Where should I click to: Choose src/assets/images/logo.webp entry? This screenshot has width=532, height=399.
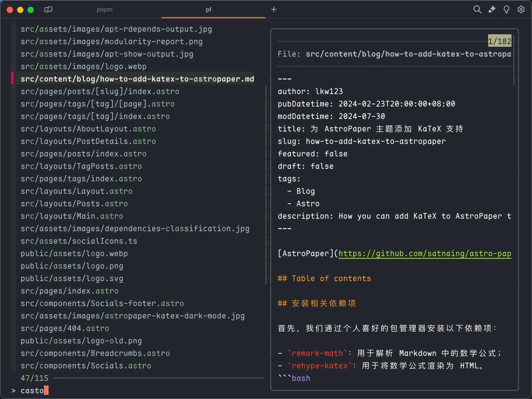coord(83,66)
